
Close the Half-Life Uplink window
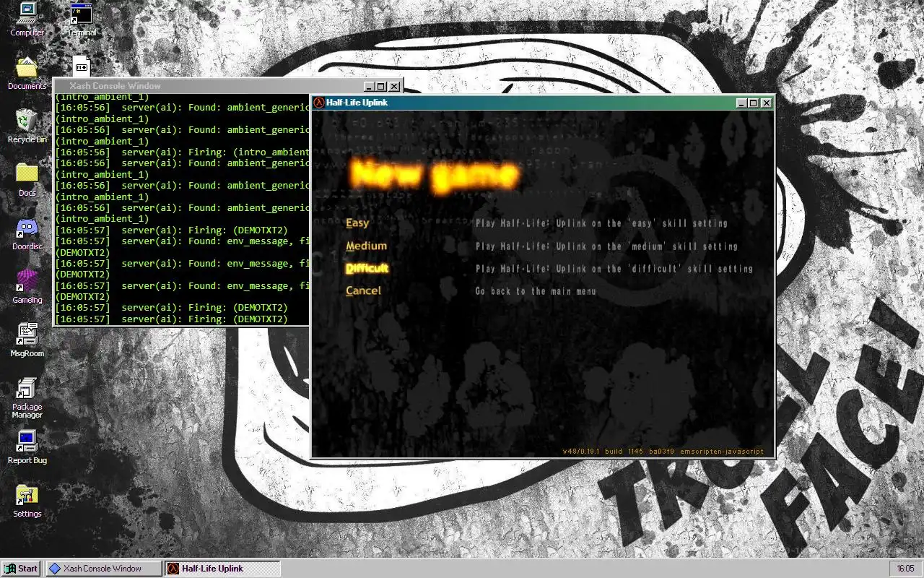[766, 103]
